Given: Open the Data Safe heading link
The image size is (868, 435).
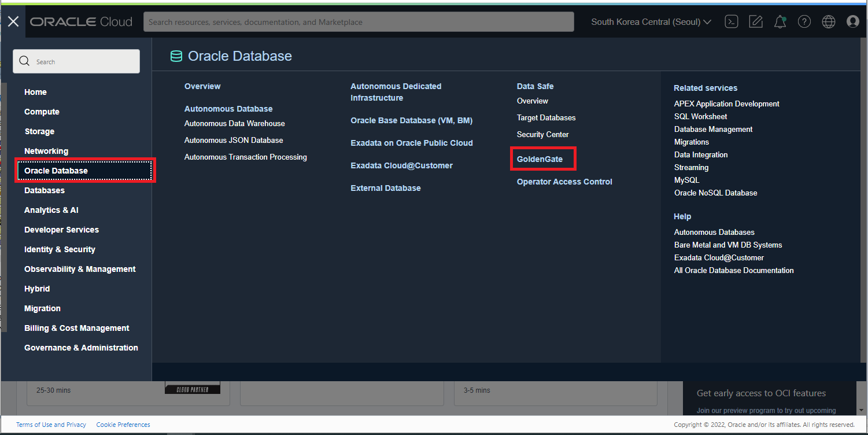Looking at the screenshot, I should click(x=535, y=86).
